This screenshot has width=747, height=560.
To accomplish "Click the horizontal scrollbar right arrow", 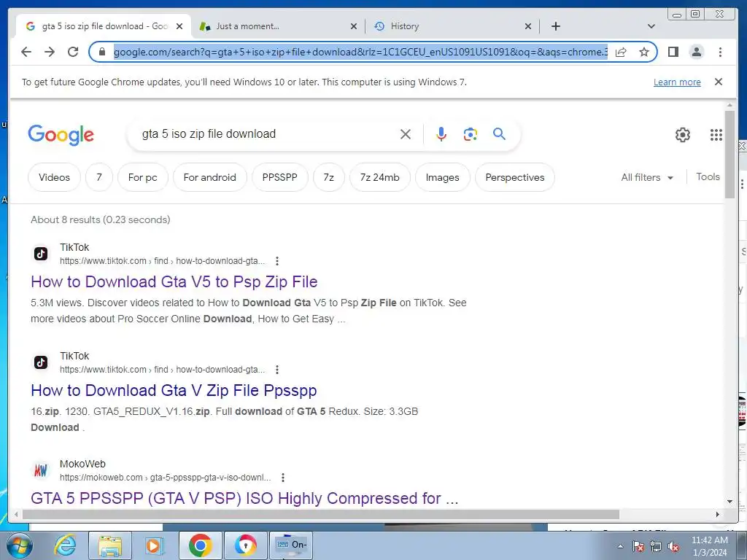I will (x=718, y=514).
